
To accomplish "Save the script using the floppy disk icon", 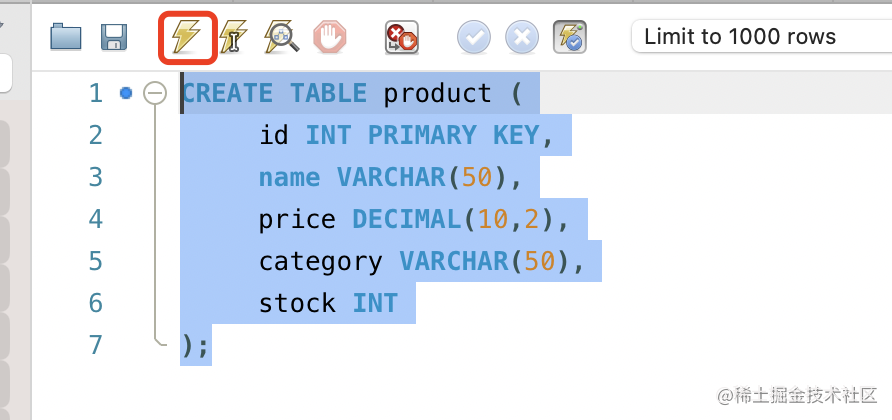I will coord(115,38).
